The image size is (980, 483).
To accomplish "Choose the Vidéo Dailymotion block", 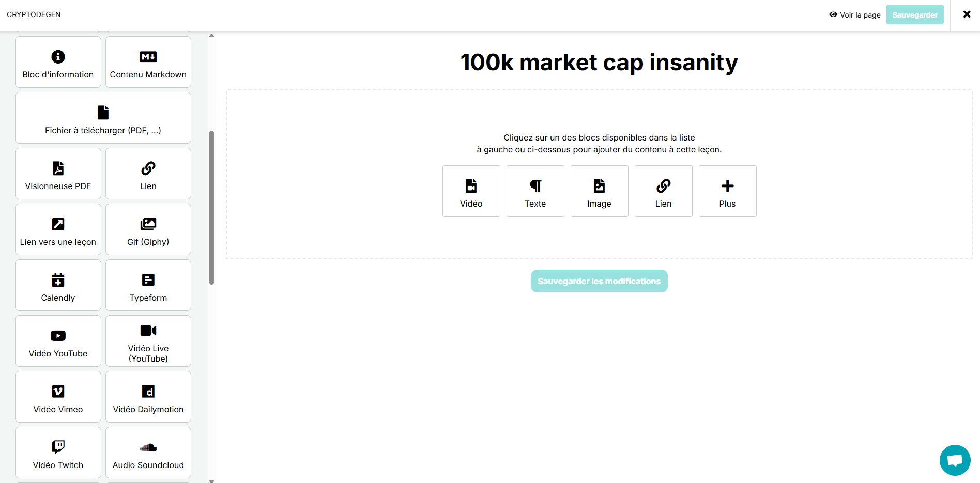I will [x=148, y=397].
